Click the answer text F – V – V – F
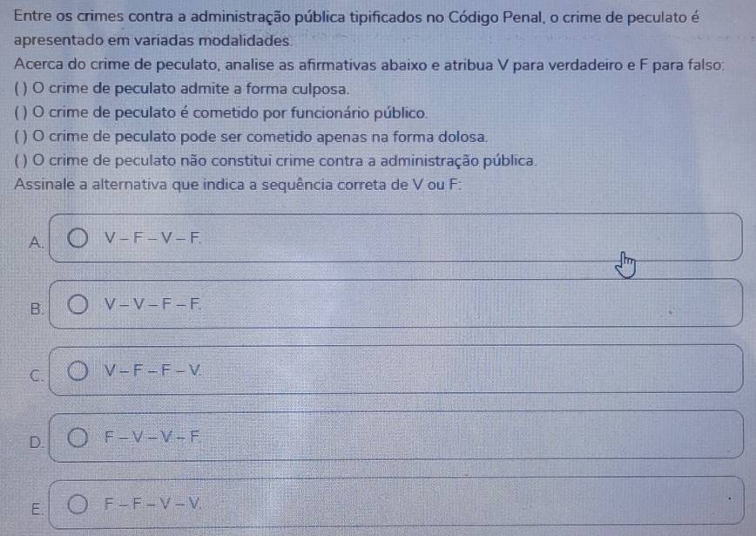The image size is (756, 536). click(152, 438)
